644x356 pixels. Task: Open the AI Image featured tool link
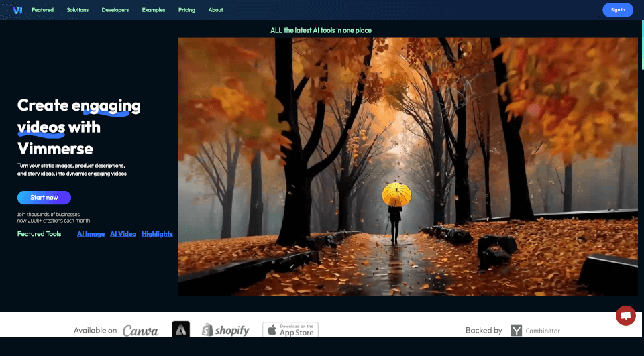point(91,234)
